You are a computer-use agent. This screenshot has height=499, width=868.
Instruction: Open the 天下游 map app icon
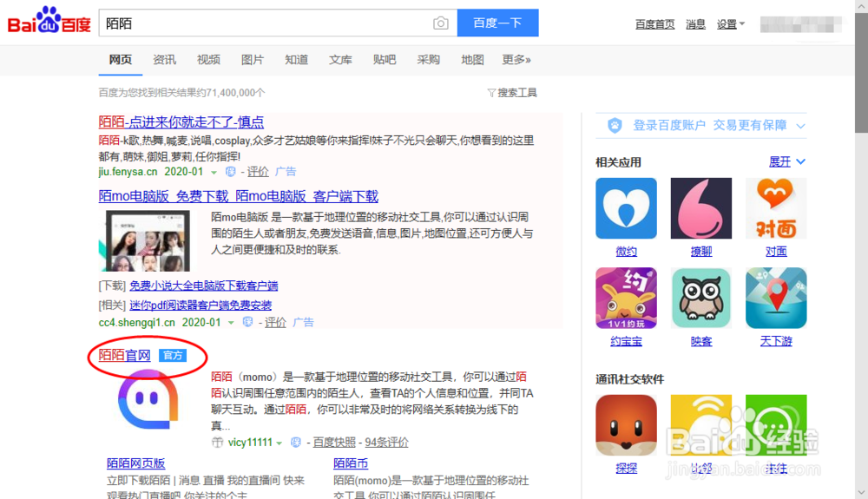(x=776, y=299)
